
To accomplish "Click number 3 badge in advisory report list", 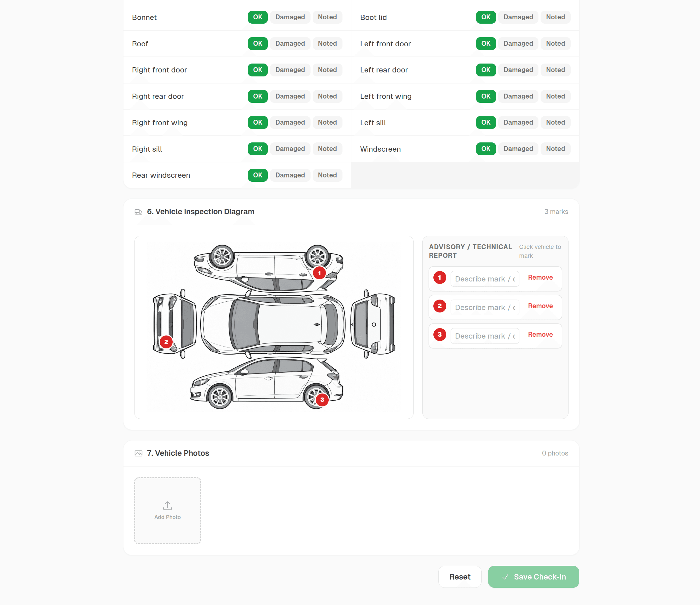I will [x=440, y=335].
